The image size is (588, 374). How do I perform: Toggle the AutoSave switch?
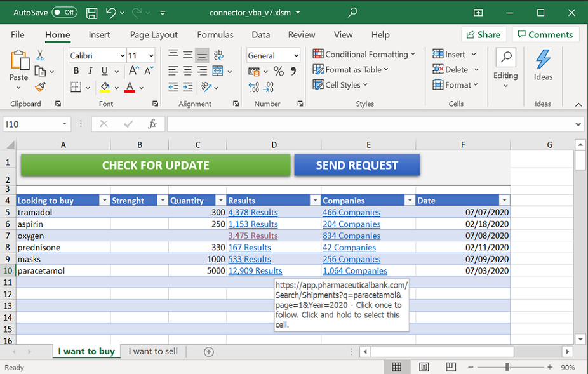[64, 13]
